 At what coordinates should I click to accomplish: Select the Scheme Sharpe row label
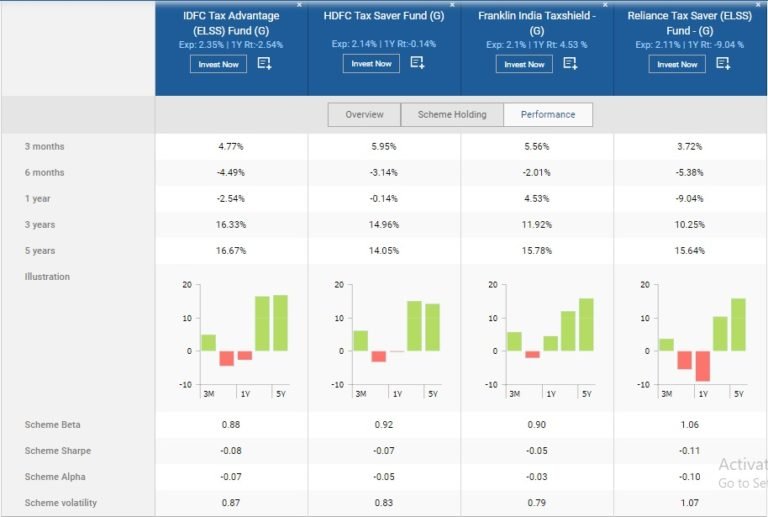(x=58, y=450)
